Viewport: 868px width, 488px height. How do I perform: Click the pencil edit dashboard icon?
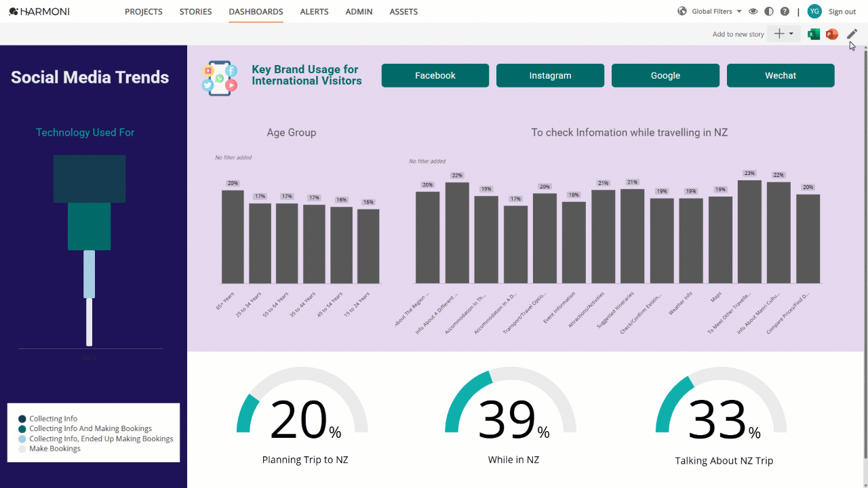click(852, 34)
